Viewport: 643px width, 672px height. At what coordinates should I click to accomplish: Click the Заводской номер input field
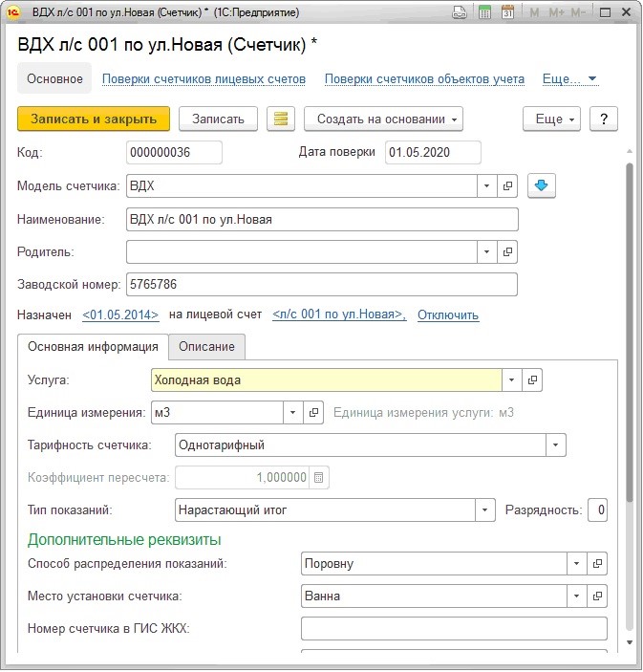pos(321,285)
